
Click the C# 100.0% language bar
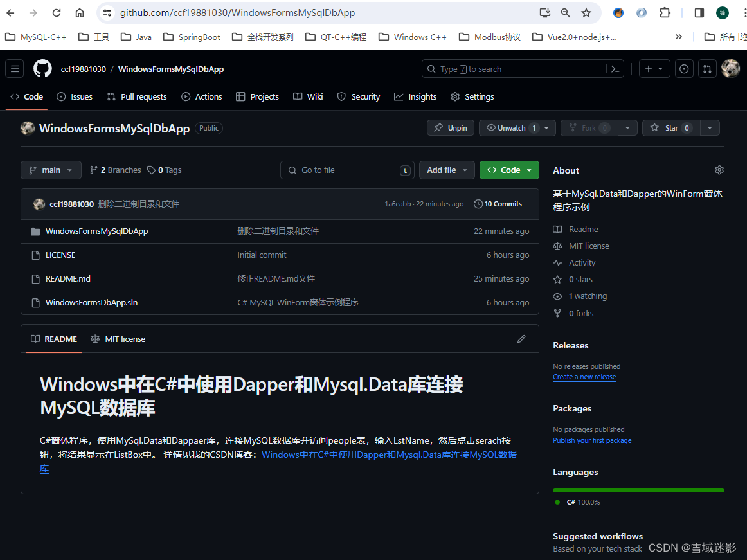coord(637,489)
